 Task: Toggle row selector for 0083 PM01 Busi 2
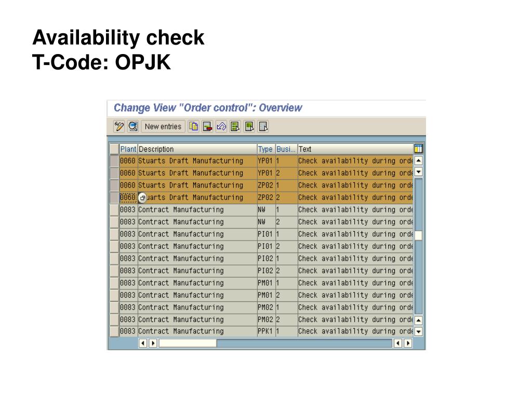click(114, 295)
